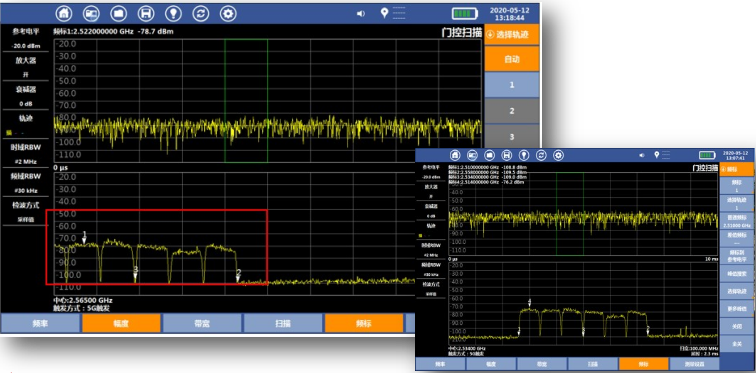Open the 检波方式 detection mode setting
The width and height of the screenshot is (756, 373).
[26, 211]
